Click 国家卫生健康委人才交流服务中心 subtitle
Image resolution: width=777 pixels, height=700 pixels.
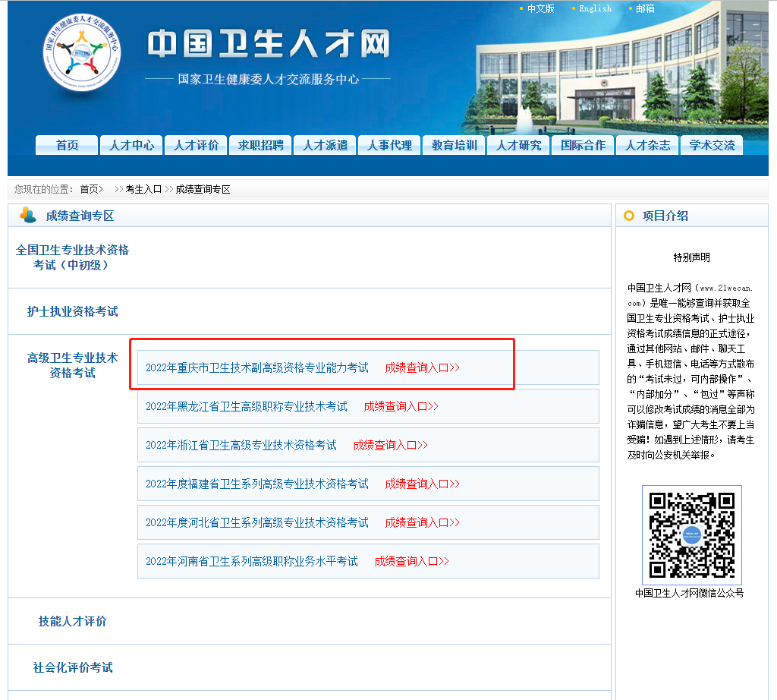(268, 79)
